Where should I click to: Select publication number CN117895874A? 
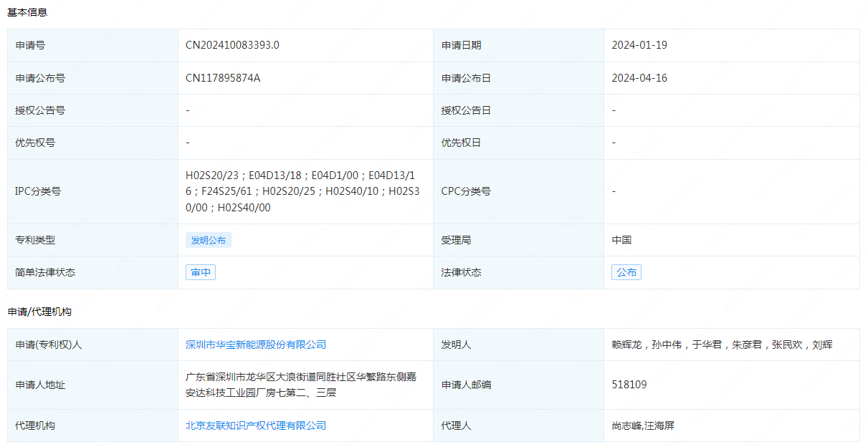click(223, 78)
